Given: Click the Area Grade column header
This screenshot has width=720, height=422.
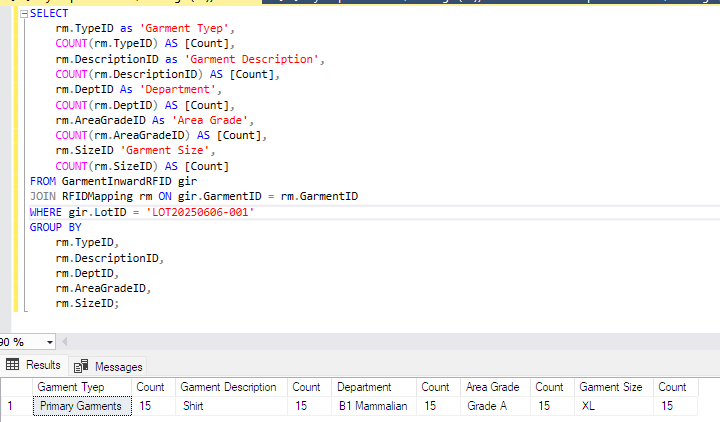Looking at the screenshot, I should 492,387.
